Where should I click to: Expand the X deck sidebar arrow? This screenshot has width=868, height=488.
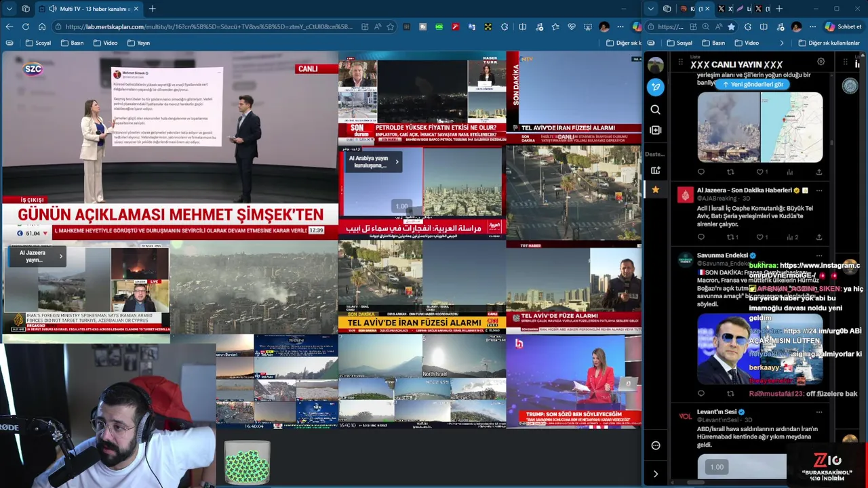655,474
